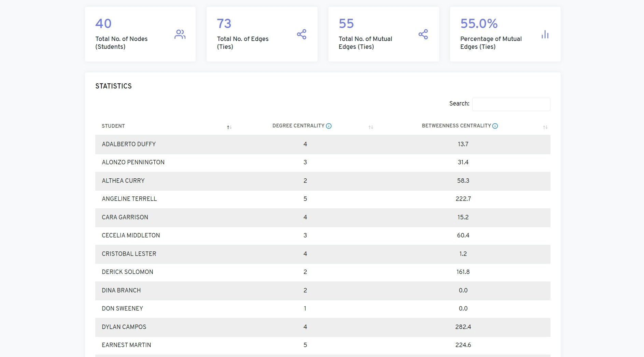
Task: Click the share icon on Total Edges card
Action: pos(302,34)
